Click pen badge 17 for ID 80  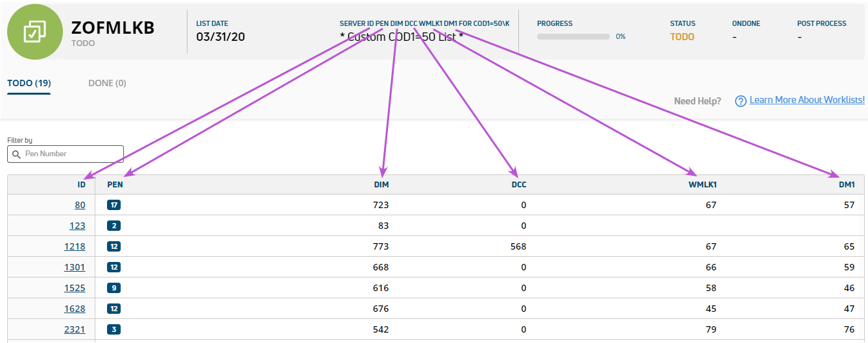pyautogui.click(x=114, y=205)
